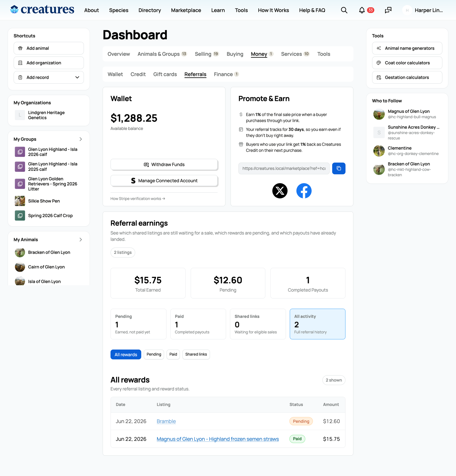The height and width of the screenshot is (476, 456).
Task: Click Clementine avatar in Who to Follow
Action: 379,151
